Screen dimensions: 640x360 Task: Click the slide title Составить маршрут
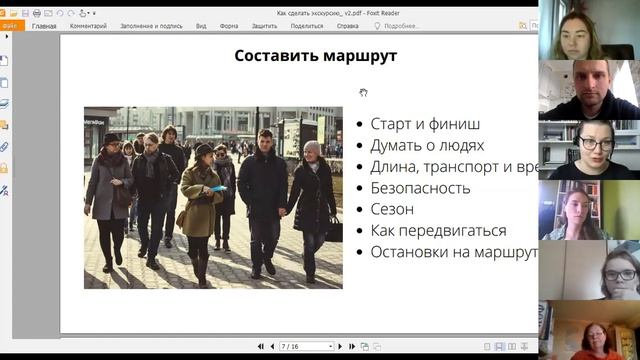[316, 56]
